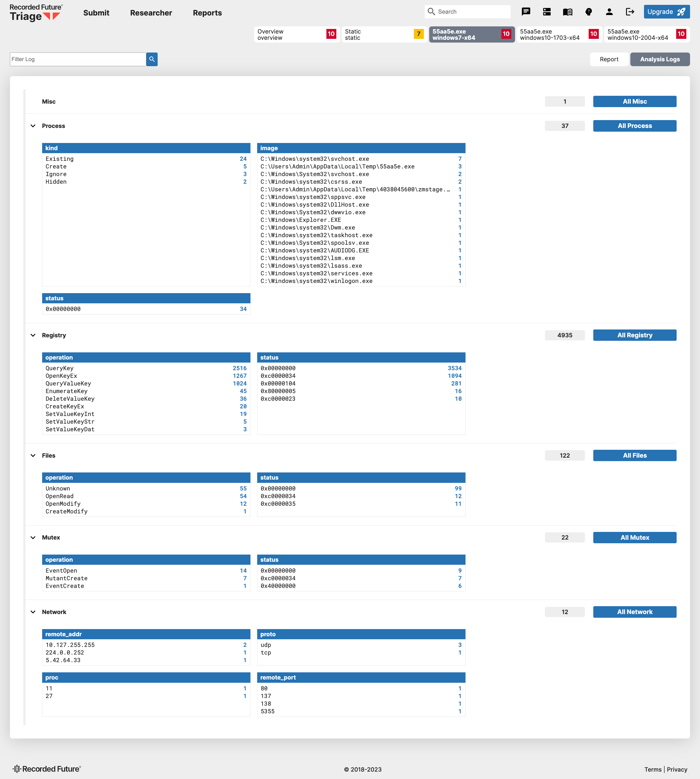Collapse the Network section chevron
Image resolution: width=700 pixels, height=779 pixels.
tap(33, 612)
